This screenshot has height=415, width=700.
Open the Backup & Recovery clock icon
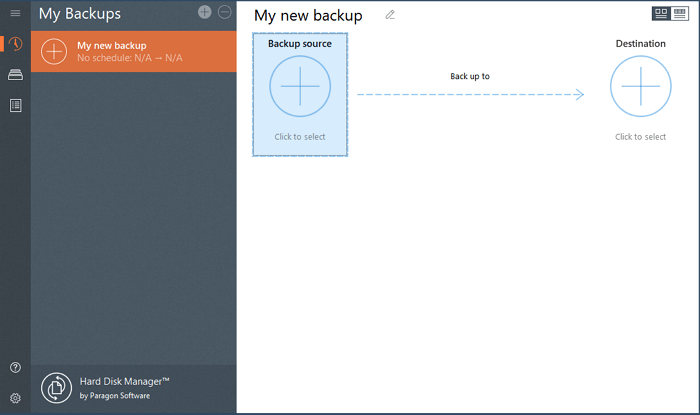[x=15, y=44]
